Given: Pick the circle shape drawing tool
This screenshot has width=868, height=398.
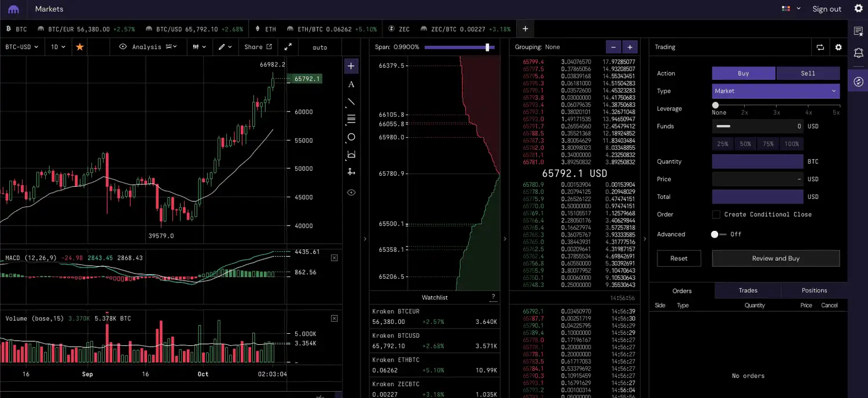Looking at the screenshot, I should coord(351,137).
